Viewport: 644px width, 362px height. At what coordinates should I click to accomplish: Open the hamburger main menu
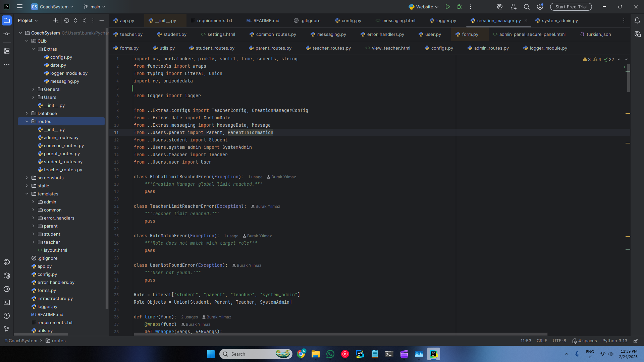point(20,7)
